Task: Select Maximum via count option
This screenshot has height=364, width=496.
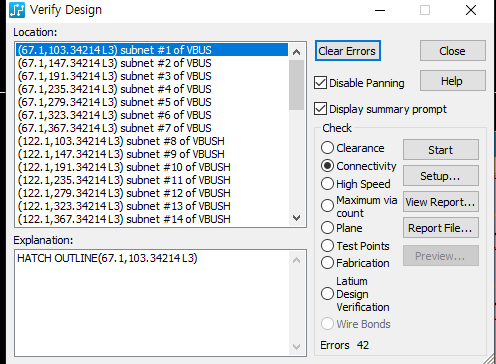Action: tap(327, 206)
